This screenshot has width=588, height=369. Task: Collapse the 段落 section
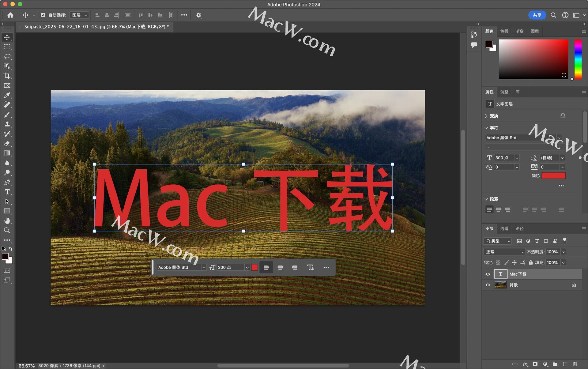[x=486, y=199]
